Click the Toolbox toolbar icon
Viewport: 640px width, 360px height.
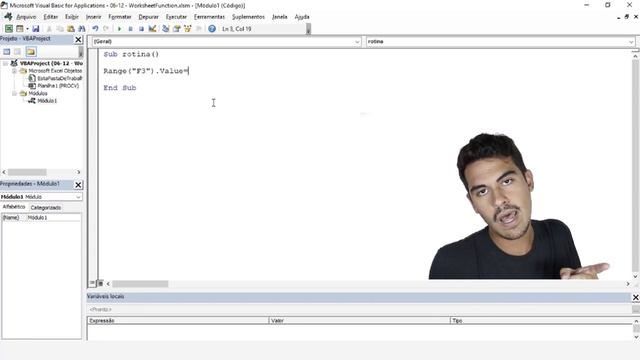[199, 29]
